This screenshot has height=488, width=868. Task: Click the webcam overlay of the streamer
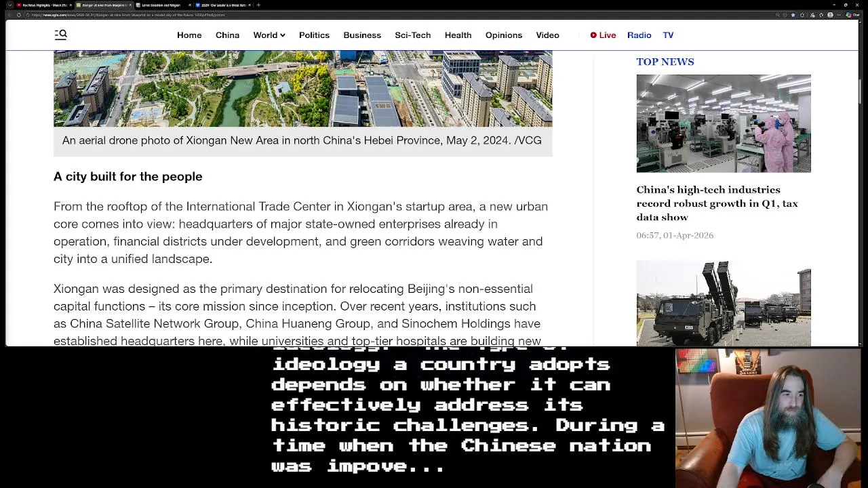768,418
